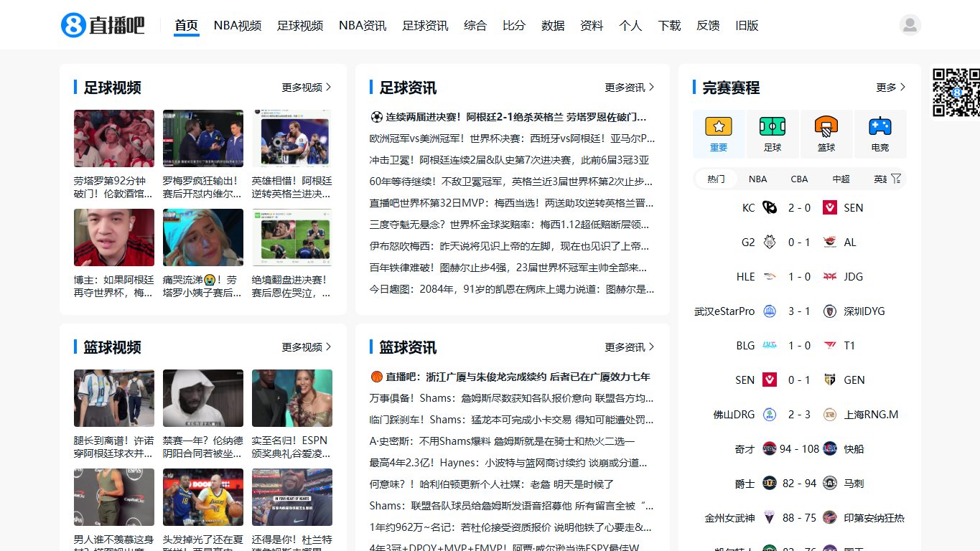Select the CBA schedule filter tab
980x551 pixels.
799,179
